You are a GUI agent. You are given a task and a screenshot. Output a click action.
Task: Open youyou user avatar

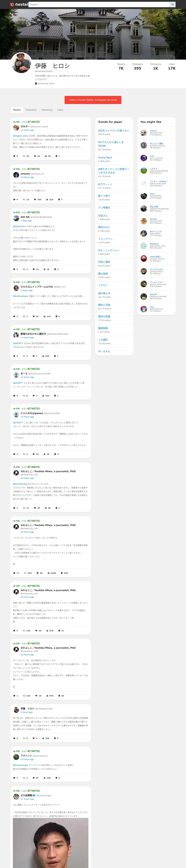coord(16,175)
